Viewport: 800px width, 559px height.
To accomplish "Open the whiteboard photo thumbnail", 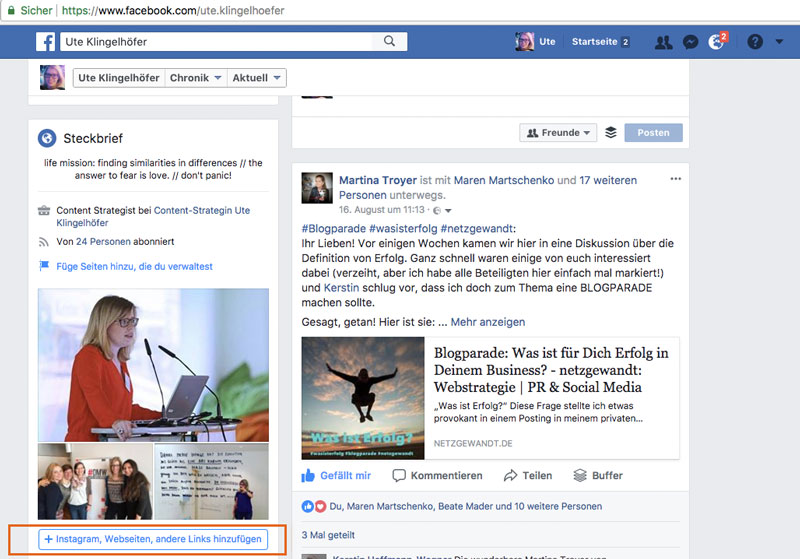I will [x=212, y=481].
